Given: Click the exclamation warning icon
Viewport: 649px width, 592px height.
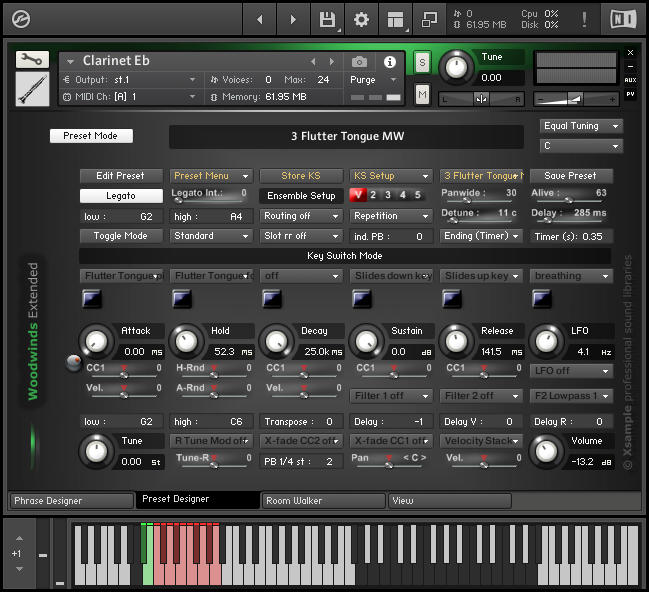Looking at the screenshot, I should (x=584, y=19).
